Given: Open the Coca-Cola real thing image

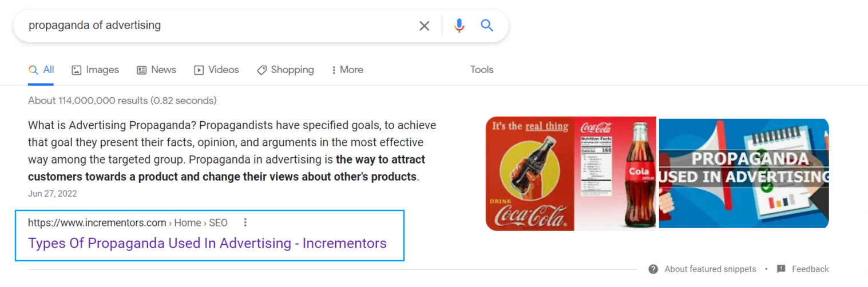Looking at the screenshot, I should pos(571,173).
